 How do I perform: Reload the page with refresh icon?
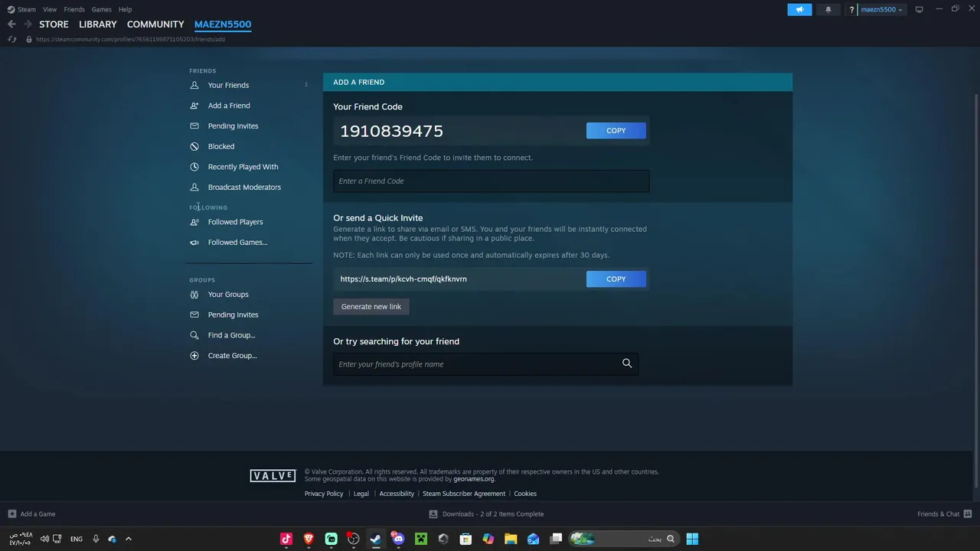tap(11, 39)
